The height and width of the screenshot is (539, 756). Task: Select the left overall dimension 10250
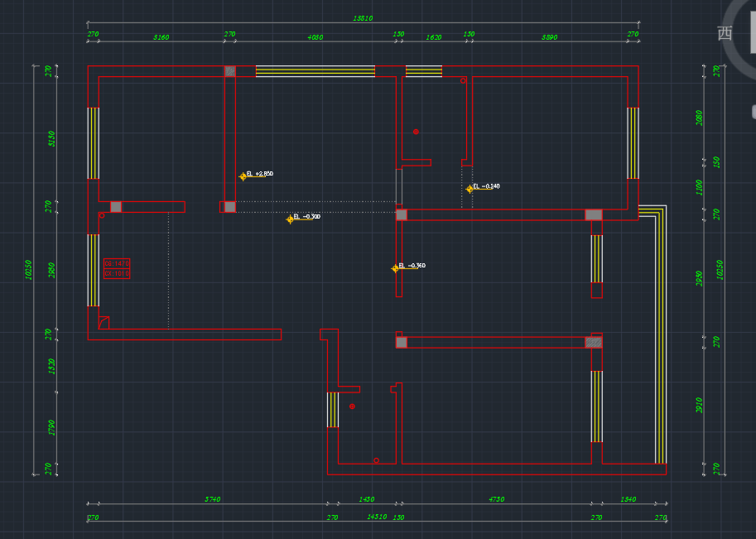pyautogui.click(x=28, y=269)
